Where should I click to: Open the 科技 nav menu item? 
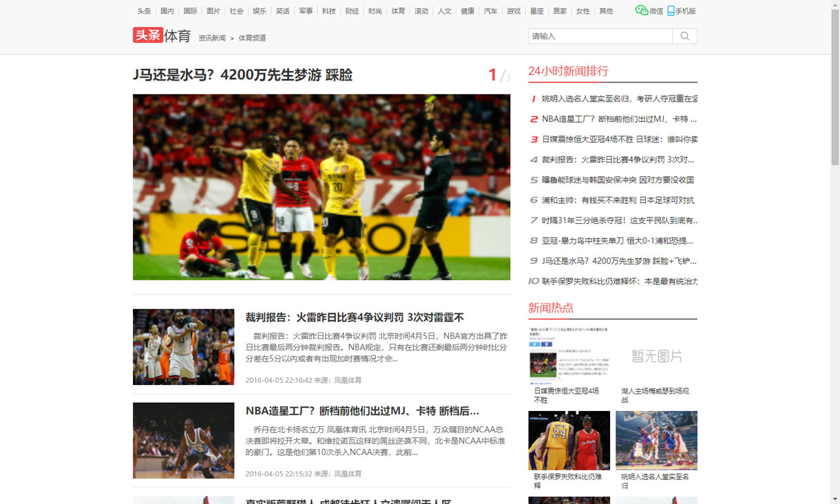(329, 11)
